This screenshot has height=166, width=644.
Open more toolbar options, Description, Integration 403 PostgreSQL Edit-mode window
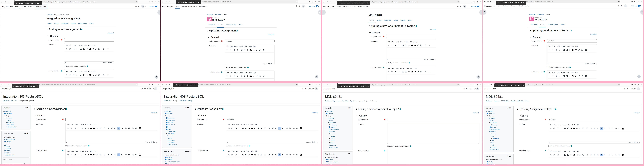pyautogui.click(x=108, y=49)
